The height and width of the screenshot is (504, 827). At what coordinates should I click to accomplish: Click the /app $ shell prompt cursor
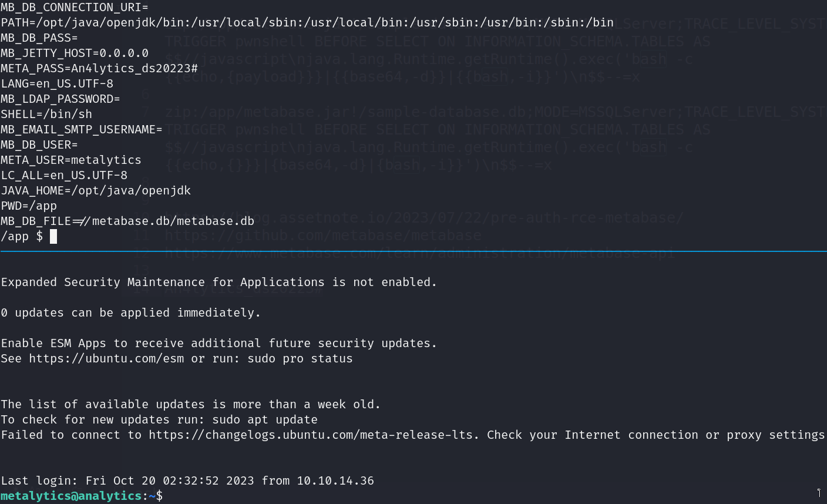pos(53,236)
